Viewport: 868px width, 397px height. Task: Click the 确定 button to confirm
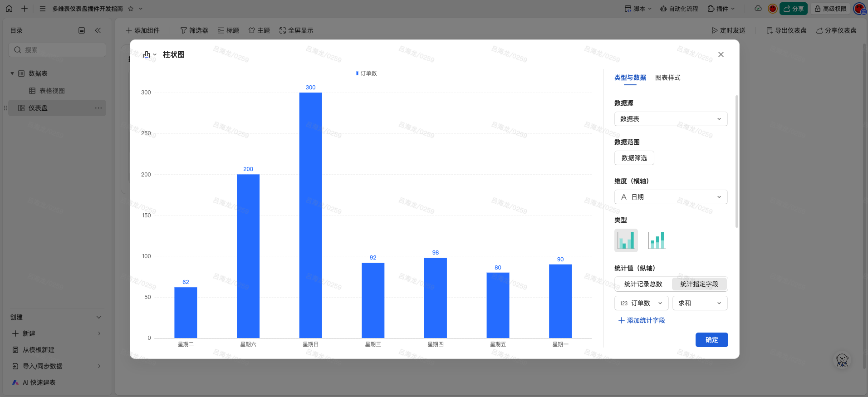click(711, 340)
